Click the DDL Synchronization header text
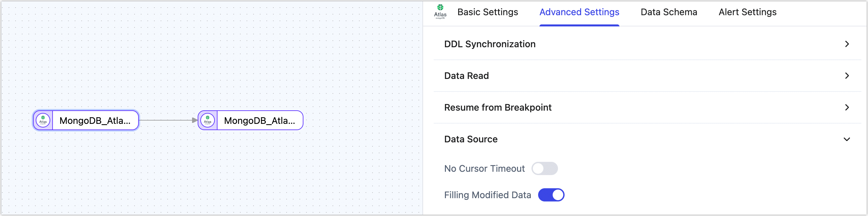The height and width of the screenshot is (216, 868). 490,44
